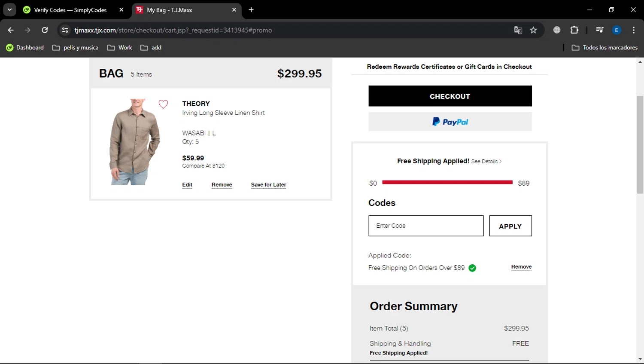
Task: Open the THEORY brand name link
Action: [196, 104]
